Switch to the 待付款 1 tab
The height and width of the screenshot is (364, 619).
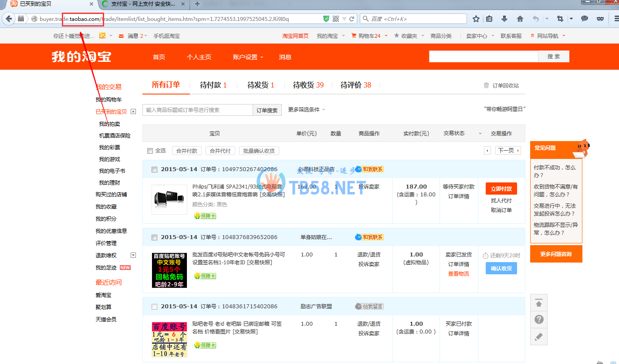point(213,85)
